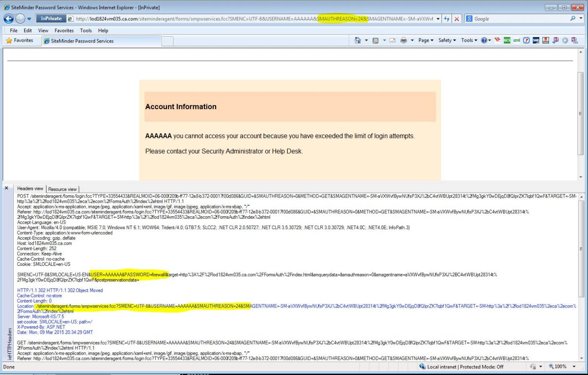Click the RSS feeds icon
The width and height of the screenshot is (588, 375).
point(375,40)
